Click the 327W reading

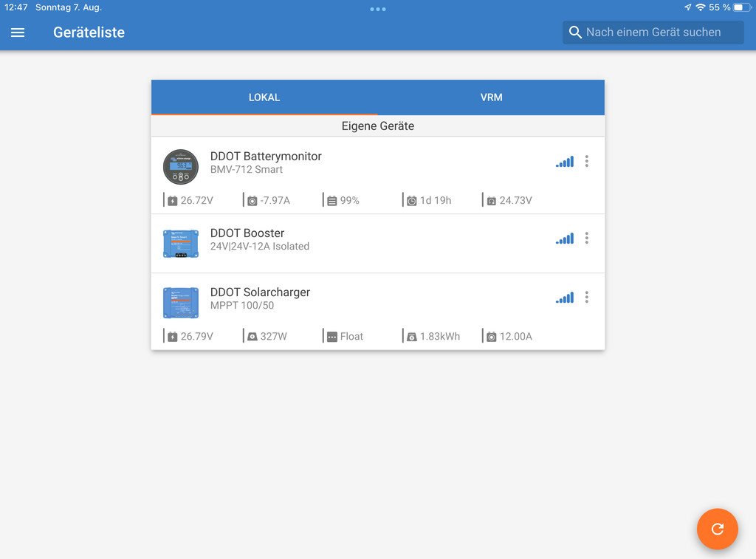[x=274, y=337]
